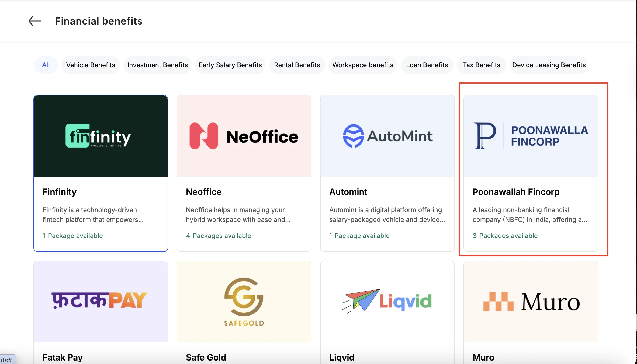Open the AutoMint logo thumbnail
The width and height of the screenshot is (637, 364).
tap(387, 136)
